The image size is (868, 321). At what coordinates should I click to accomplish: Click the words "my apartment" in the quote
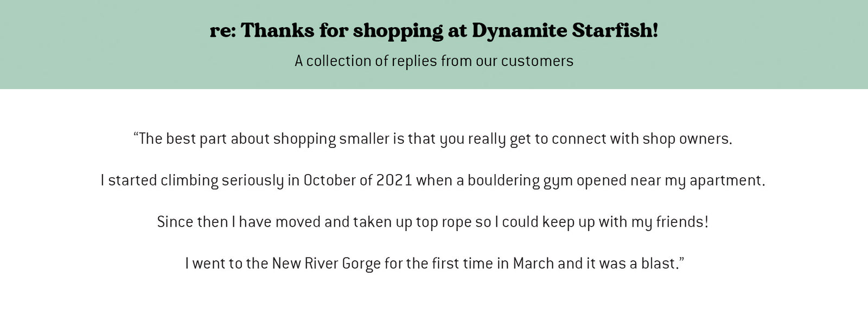coord(714,181)
